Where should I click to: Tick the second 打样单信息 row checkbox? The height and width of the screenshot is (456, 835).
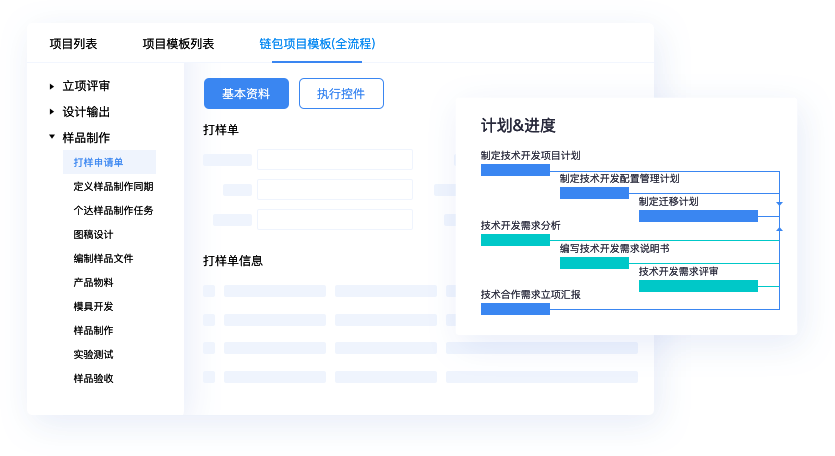click(209, 320)
